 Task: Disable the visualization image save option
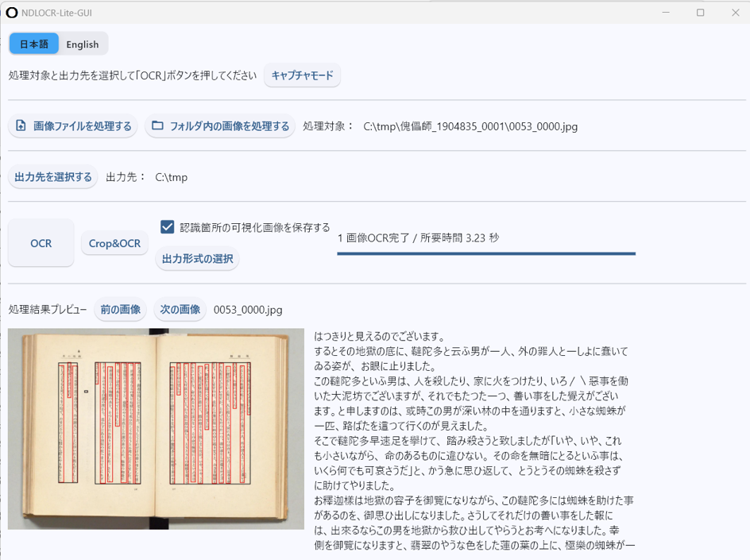(x=167, y=226)
